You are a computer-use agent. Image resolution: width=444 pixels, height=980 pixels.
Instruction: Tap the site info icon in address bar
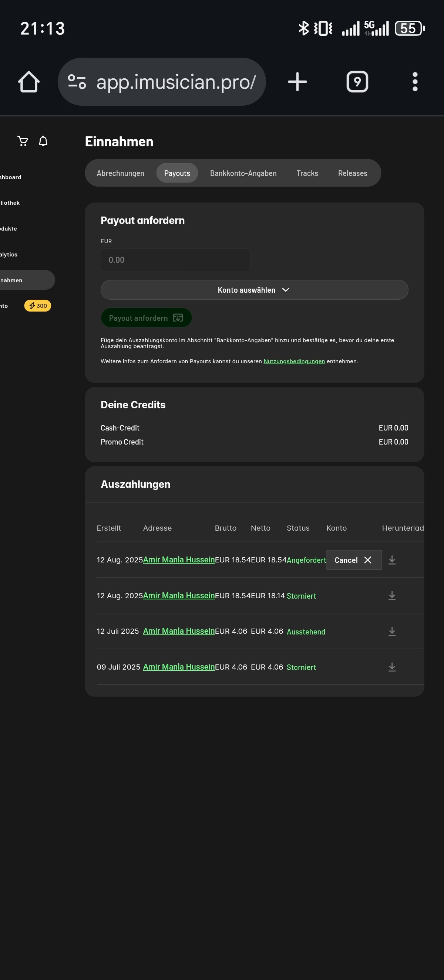point(77,82)
